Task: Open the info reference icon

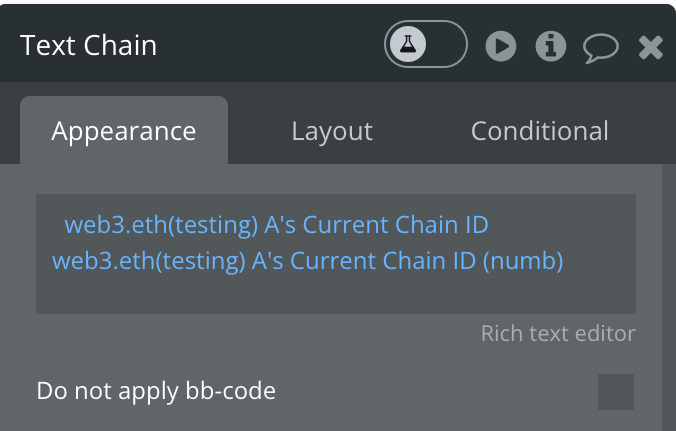Action: [x=551, y=46]
